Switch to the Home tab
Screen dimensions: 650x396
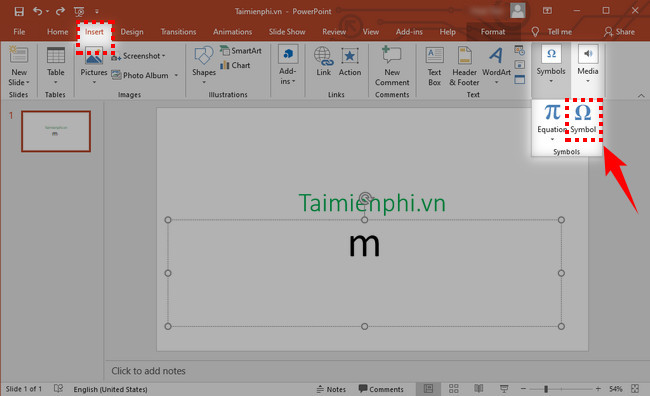click(x=58, y=32)
